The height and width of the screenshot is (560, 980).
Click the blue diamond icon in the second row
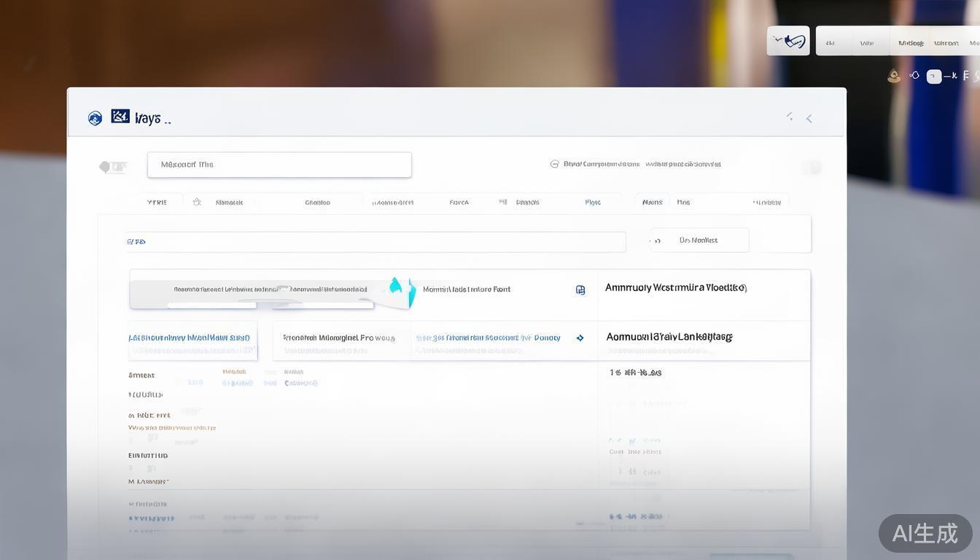point(580,338)
